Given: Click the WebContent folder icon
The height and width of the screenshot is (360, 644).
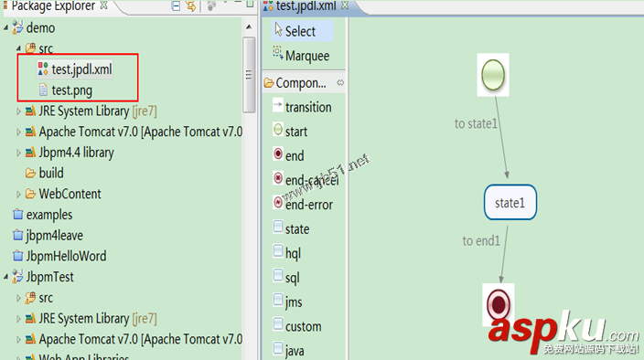Looking at the screenshot, I should coord(30,194).
